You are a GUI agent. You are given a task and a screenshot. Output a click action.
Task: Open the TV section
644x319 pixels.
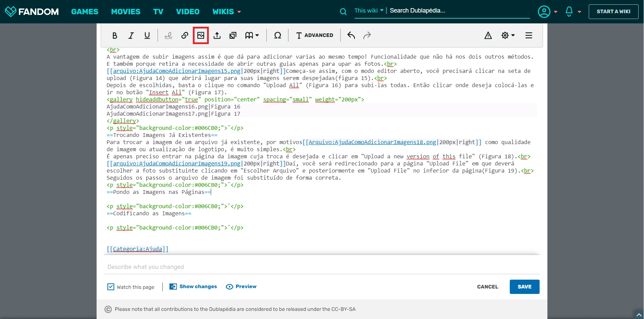pos(158,12)
